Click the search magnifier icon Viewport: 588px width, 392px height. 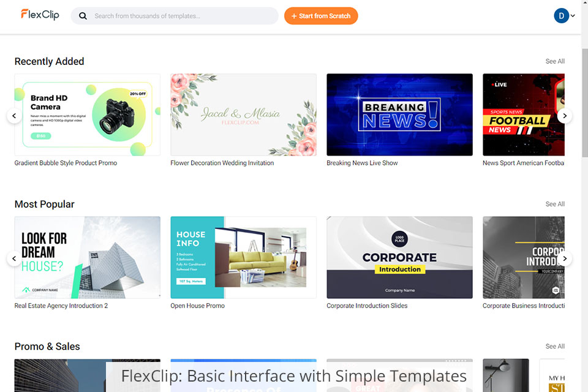click(x=83, y=16)
